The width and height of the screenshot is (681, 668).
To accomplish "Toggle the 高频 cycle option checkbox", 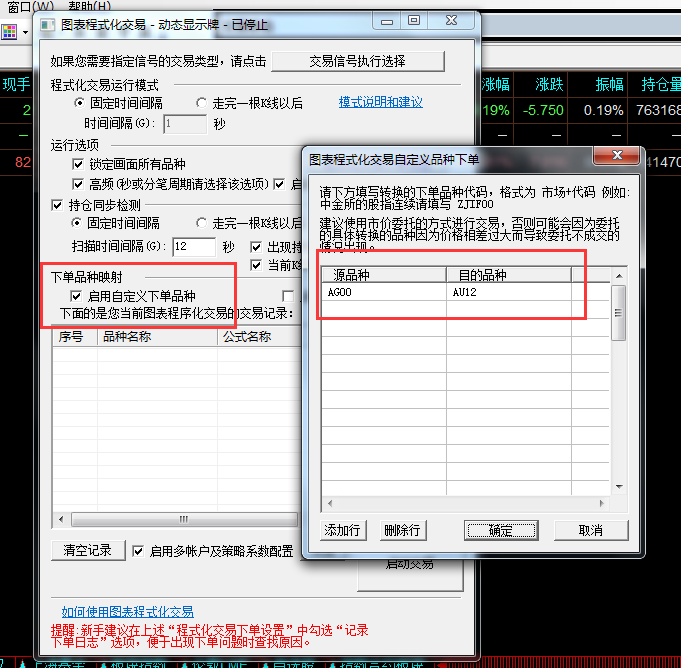I will coord(80,184).
